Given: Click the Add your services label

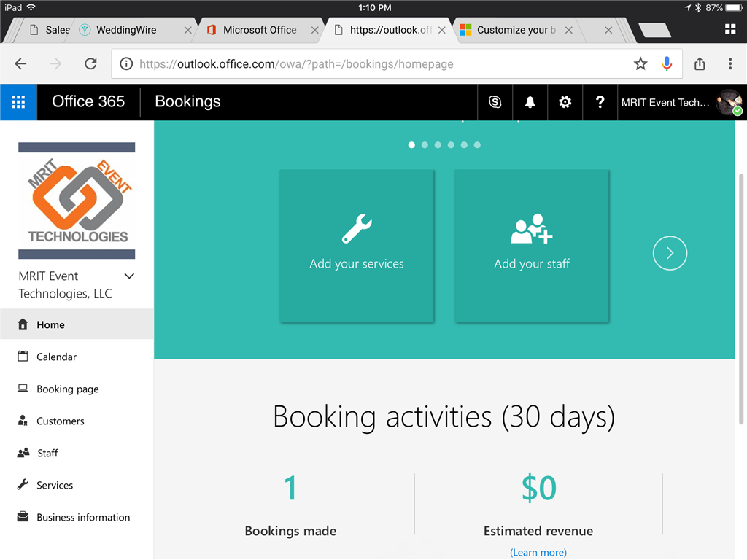Looking at the screenshot, I should pyautogui.click(x=357, y=264).
